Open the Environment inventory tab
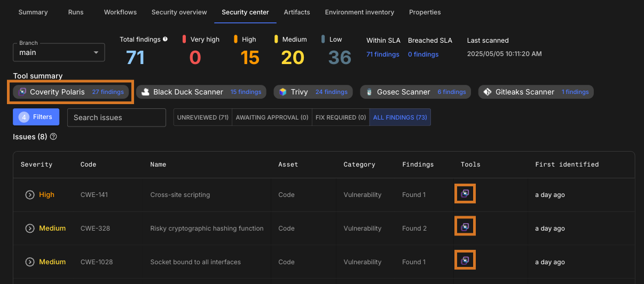Image resolution: width=644 pixels, height=284 pixels. (359, 12)
